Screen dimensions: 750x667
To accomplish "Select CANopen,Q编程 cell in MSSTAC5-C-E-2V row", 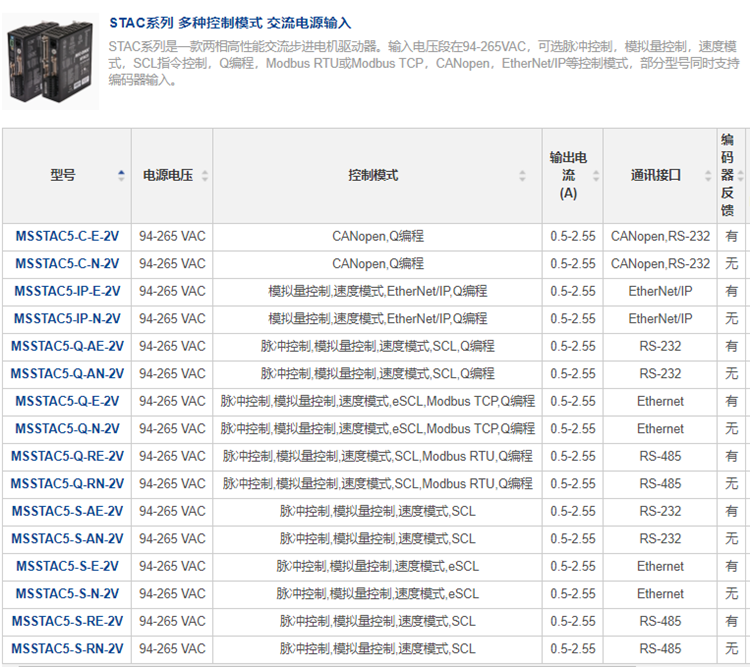I will [377, 236].
